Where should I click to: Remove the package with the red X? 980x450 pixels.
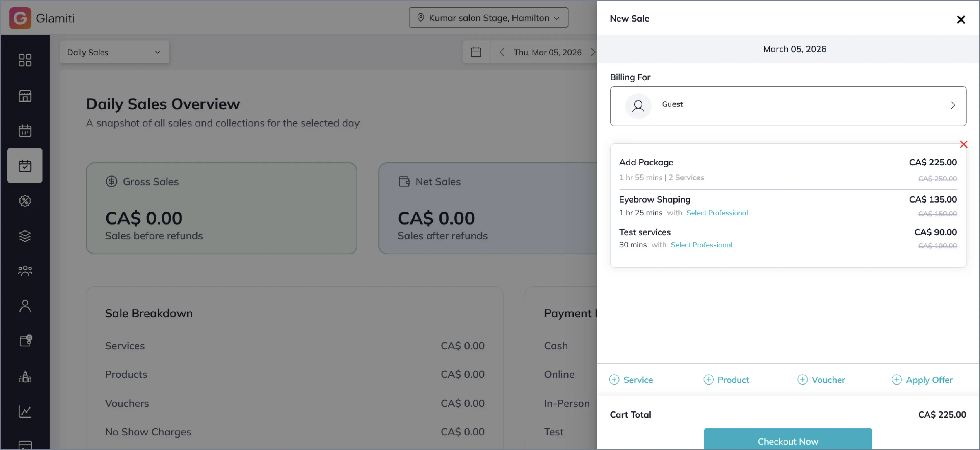963,145
